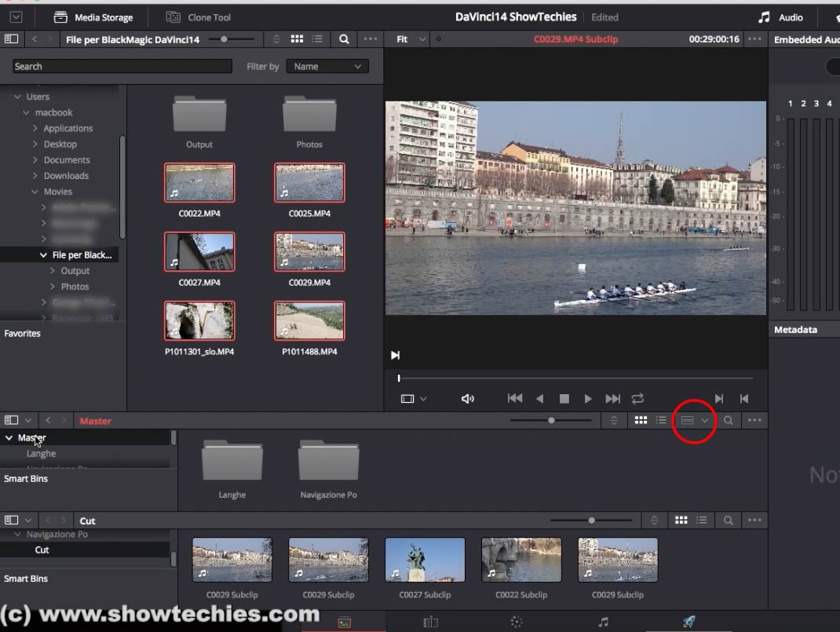Expand the Desktop folder
840x632 pixels.
(x=35, y=144)
